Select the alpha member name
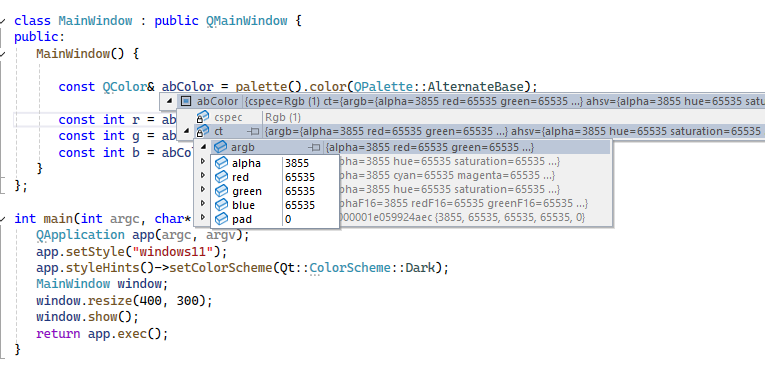Viewport: 765px width, 382px height. 246,163
